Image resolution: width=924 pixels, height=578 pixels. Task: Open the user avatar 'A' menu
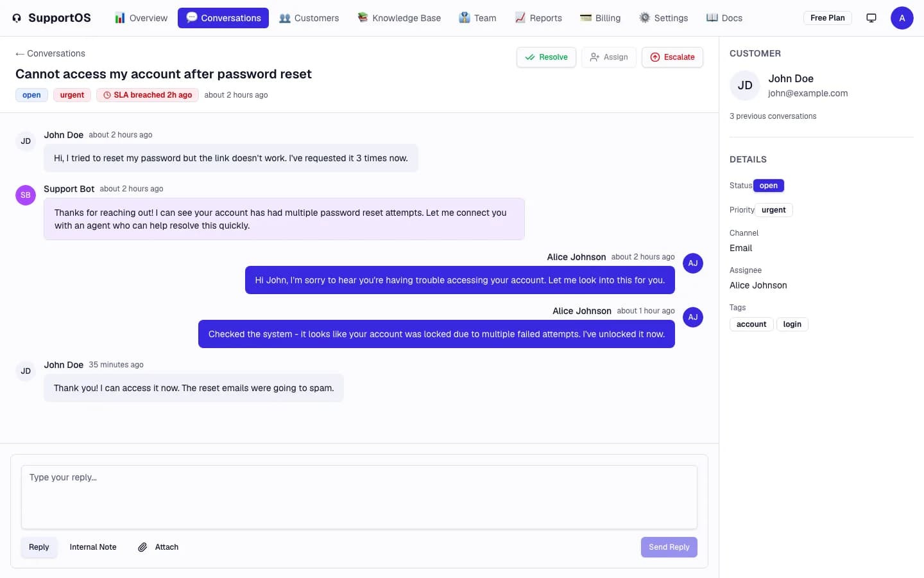(902, 18)
